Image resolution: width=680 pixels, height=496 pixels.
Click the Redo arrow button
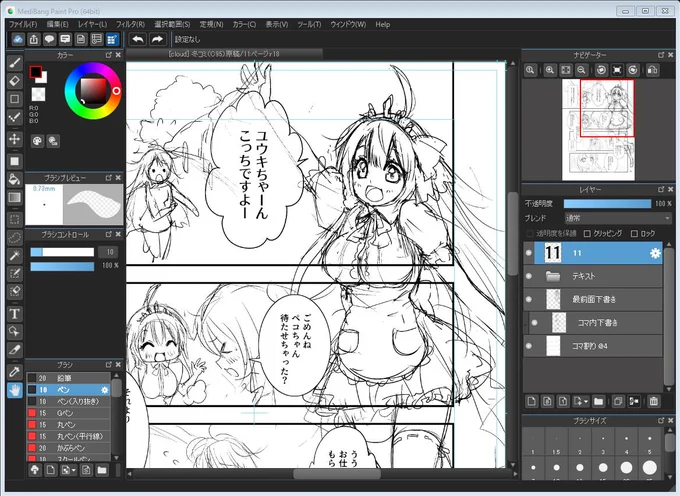pyautogui.click(x=157, y=39)
